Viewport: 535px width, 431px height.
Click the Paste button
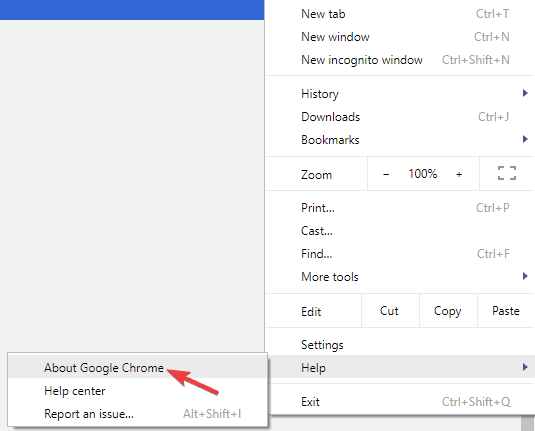(506, 311)
